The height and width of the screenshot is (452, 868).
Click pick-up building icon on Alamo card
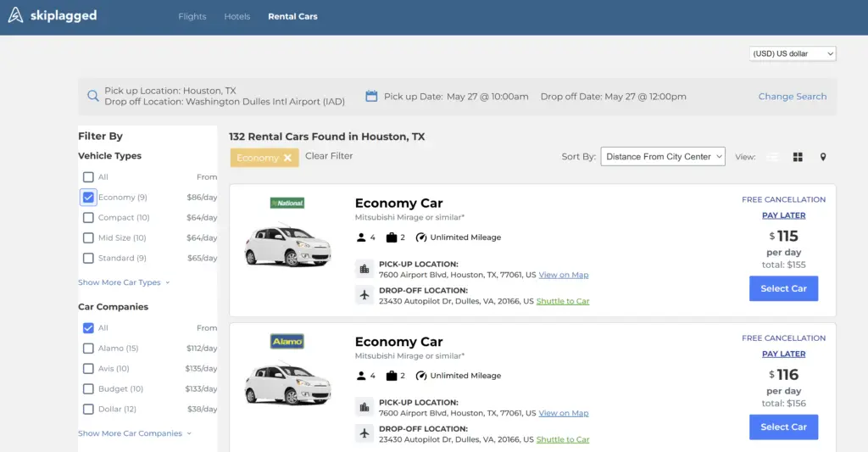coord(364,407)
